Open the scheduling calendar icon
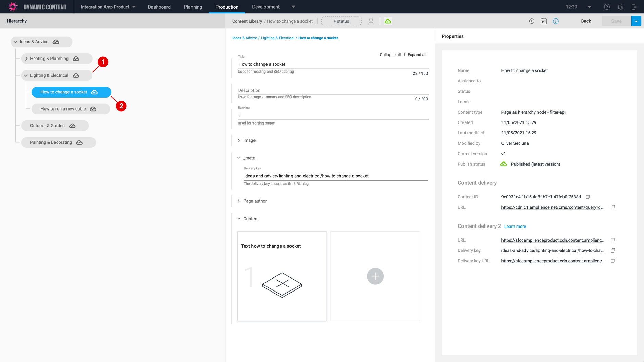The image size is (644, 362). point(544,21)
